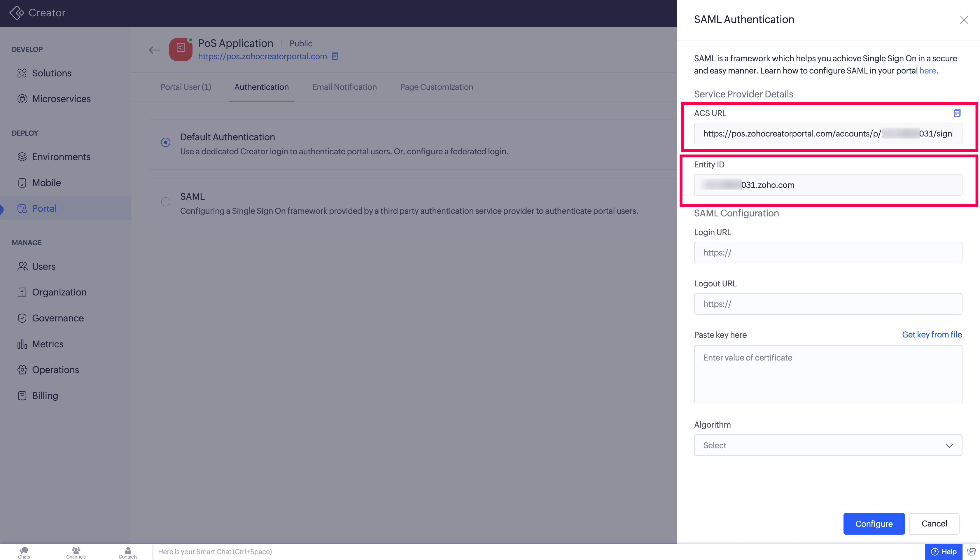Click the Creator logo in header

click(x=17, y=13)
